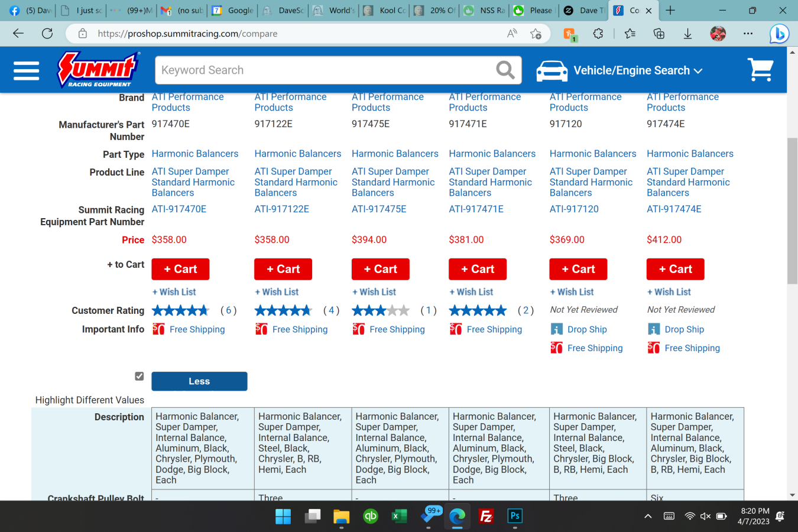Add ATI-917120 to Wish List
The image size is (798, 532).
(x=572, y=292)
